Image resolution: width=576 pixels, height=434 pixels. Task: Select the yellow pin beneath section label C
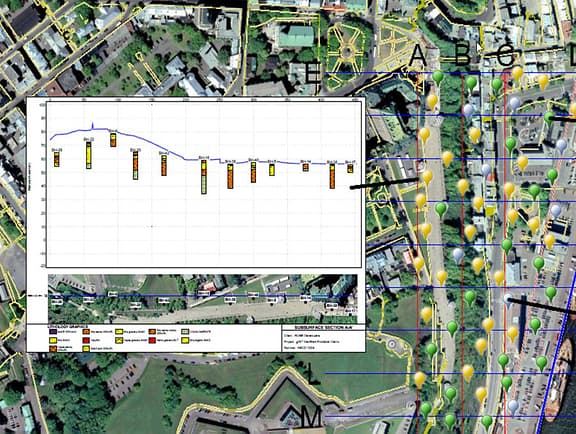(x=518, y=74)
